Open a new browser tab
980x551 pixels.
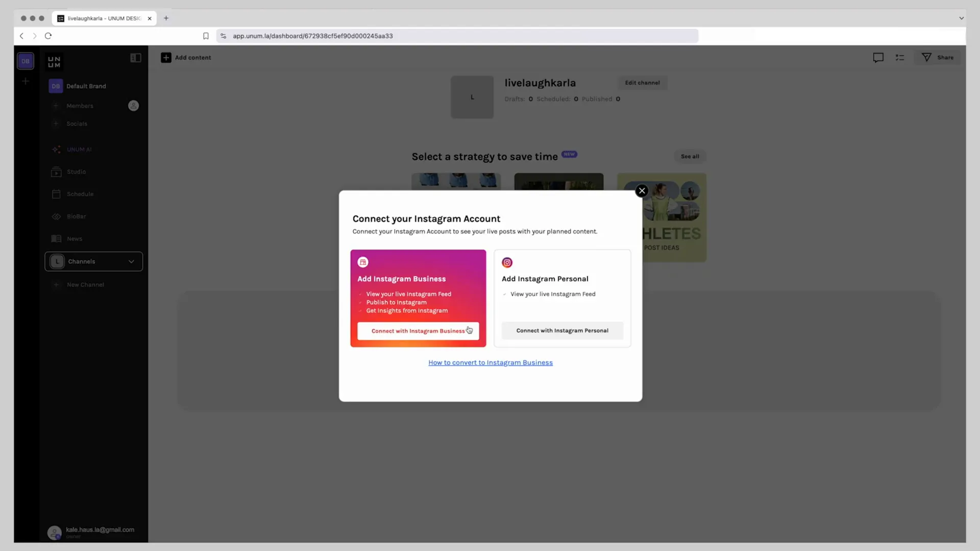click(166, 18)
